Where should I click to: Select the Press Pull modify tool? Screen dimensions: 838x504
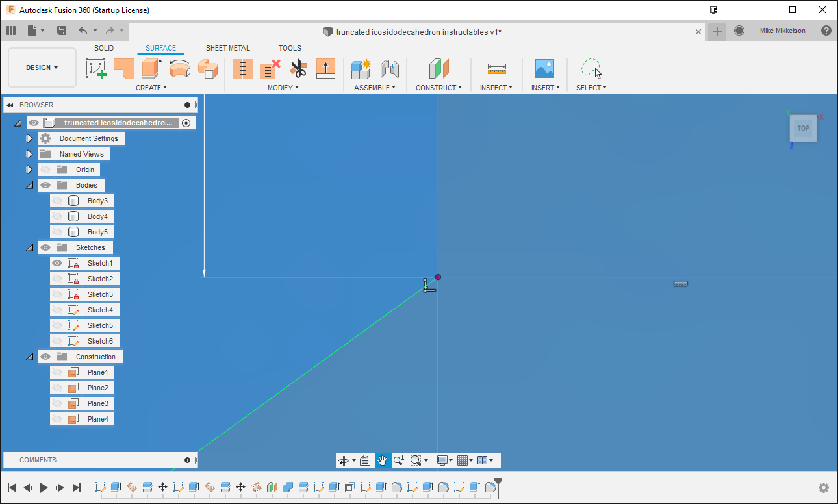point(325,68)
